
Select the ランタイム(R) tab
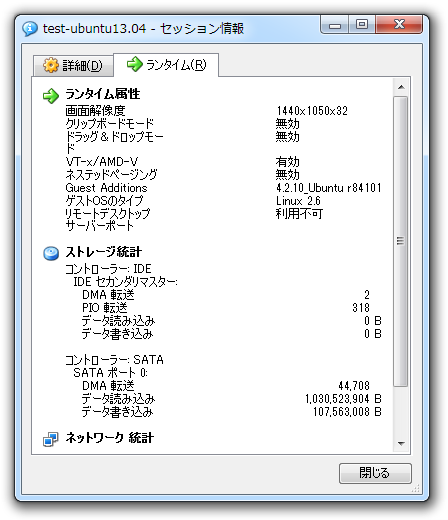click(166, 65)
